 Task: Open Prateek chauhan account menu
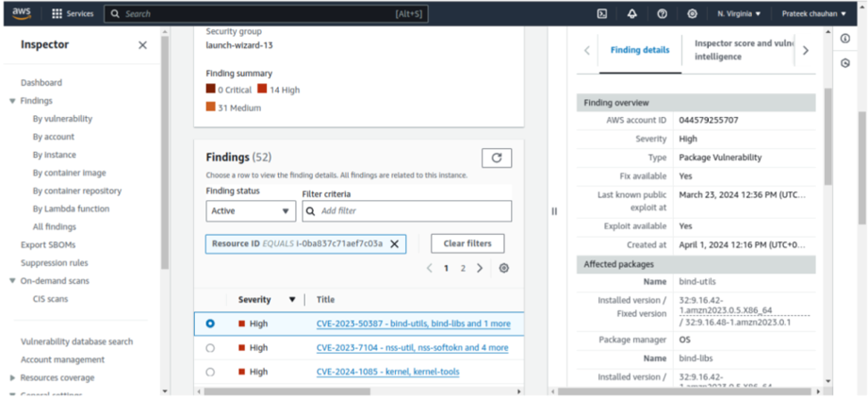coord(813,14)
